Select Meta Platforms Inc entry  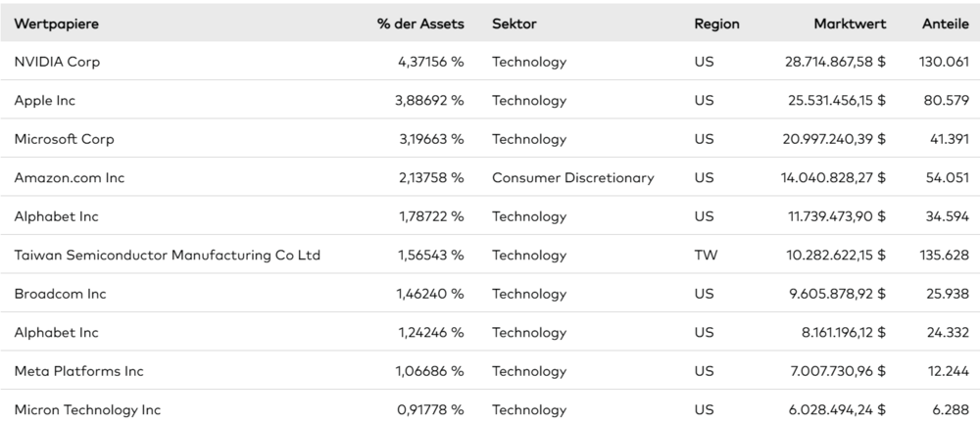point(78,371)
